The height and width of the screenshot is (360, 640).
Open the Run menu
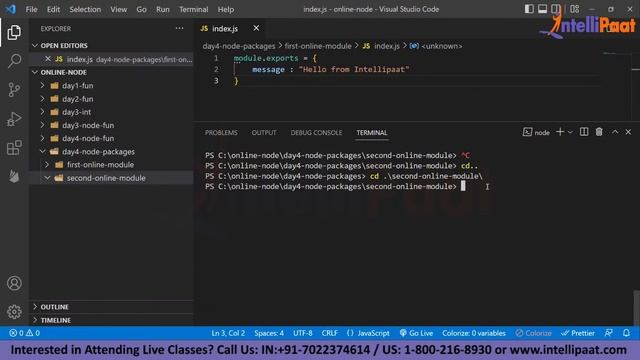click(x=162, y=9)
